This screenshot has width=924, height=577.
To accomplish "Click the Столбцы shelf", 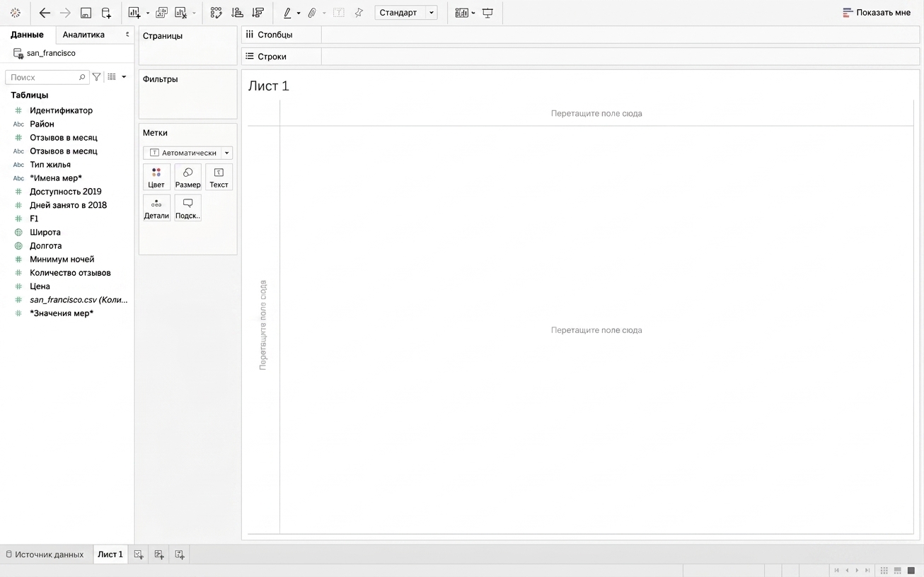I will (x=580, y=35).
